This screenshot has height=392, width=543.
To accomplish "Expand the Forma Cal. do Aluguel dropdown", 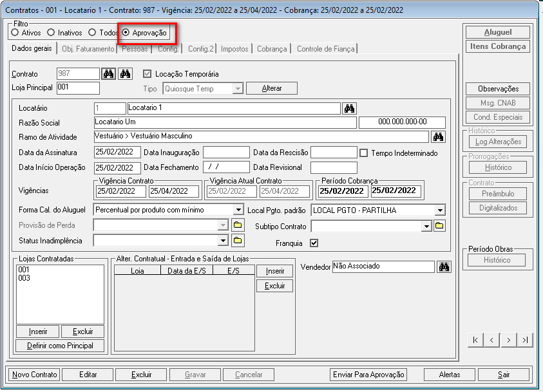I will pyautogui.click(x=238, y=210).
